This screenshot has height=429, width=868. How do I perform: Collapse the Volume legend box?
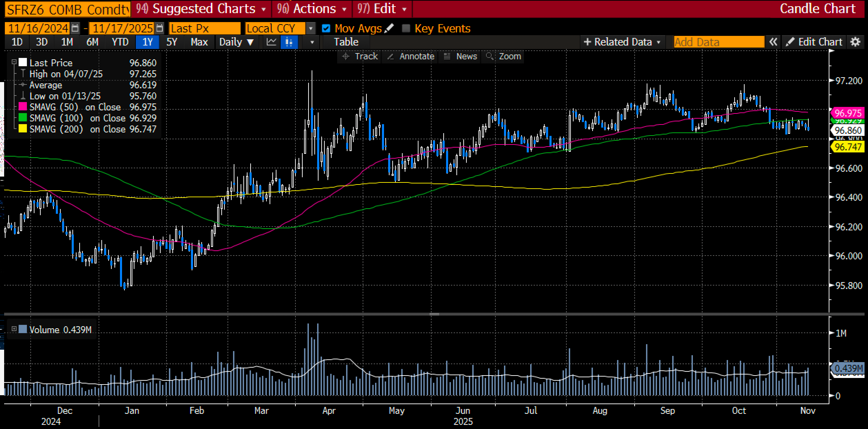[x=14, y=329]
